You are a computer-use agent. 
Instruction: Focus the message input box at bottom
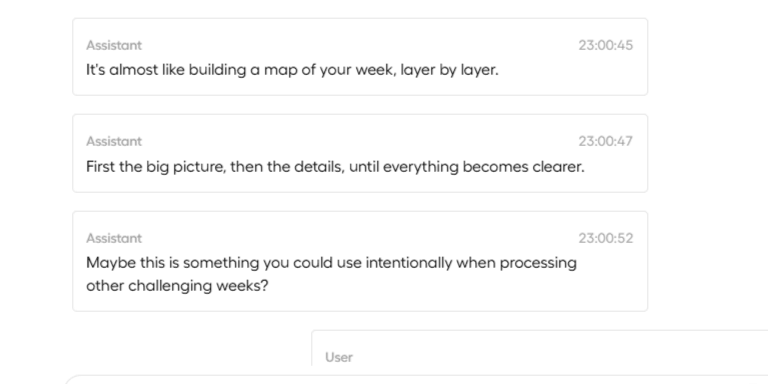click(415, 380)
